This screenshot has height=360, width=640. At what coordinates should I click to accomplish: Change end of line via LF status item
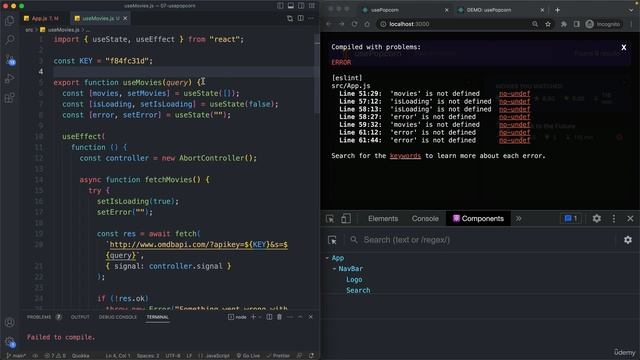coord(189,356)
